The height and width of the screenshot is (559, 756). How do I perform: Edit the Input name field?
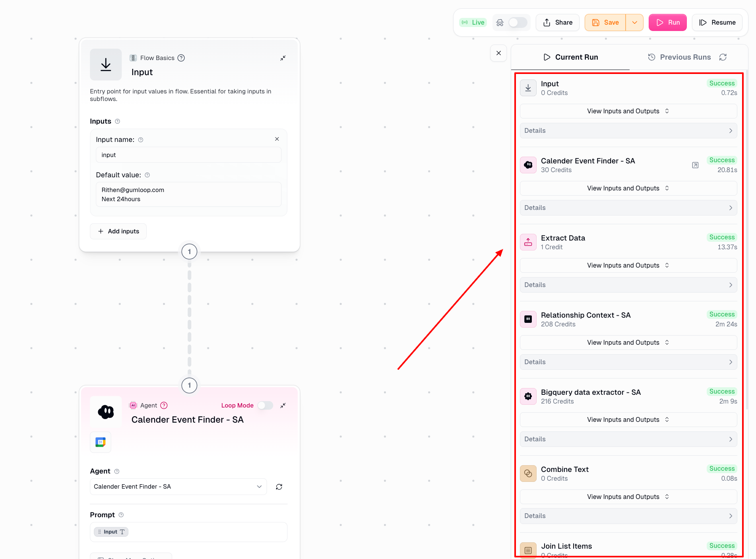point(188,155)
